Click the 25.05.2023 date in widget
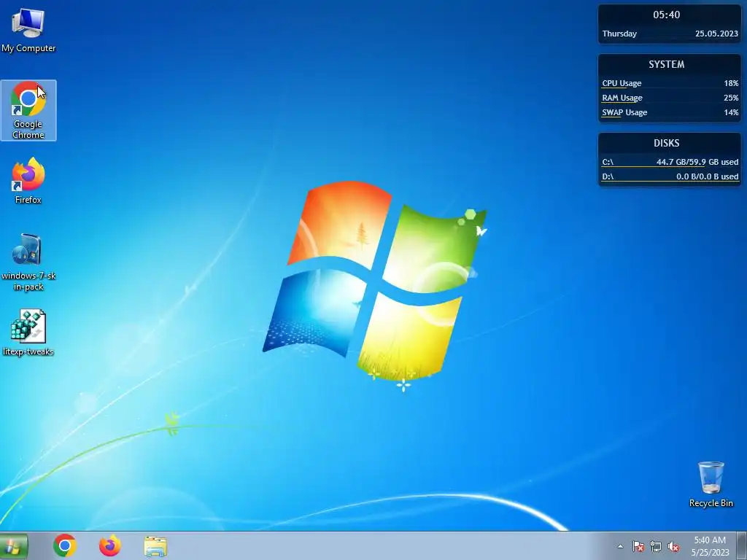The image size is (747, 560). tap(716, 34)
